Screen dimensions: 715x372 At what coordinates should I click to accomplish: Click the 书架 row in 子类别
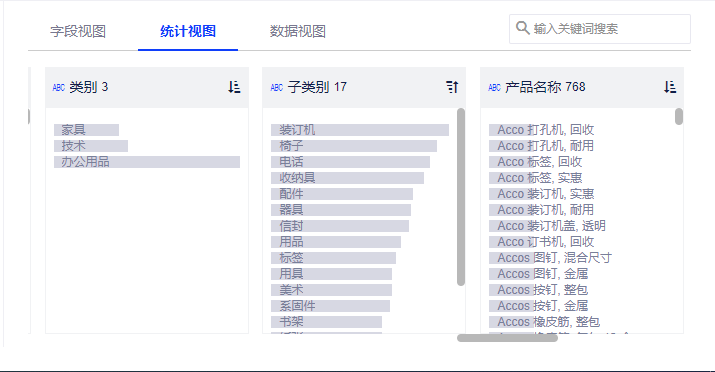point(326,321)
